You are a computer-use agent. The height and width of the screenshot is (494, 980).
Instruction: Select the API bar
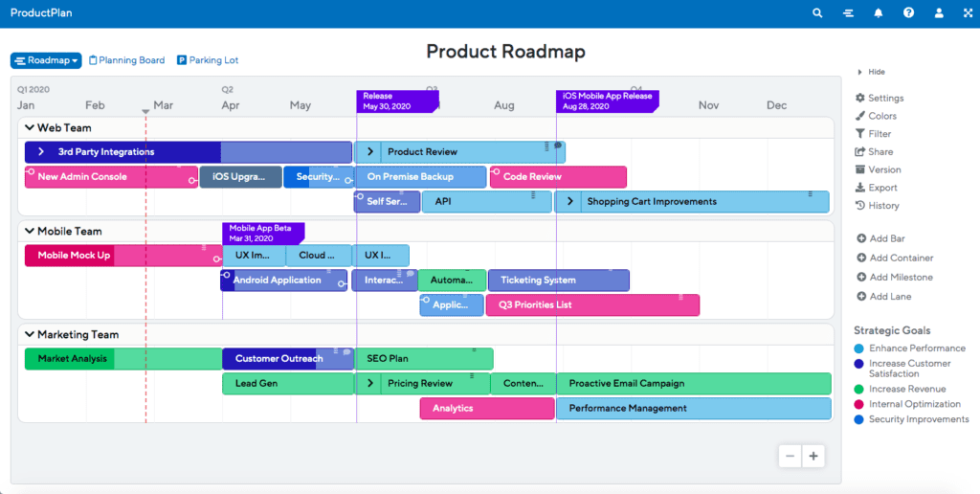point(487,202)
